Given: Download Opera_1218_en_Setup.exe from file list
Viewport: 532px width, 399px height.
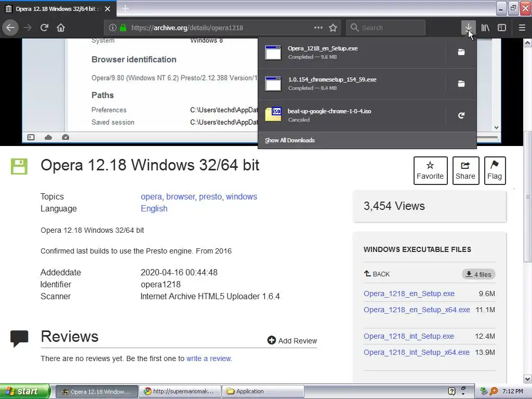Looking at the screenshot, I should (x=409, y=294).
